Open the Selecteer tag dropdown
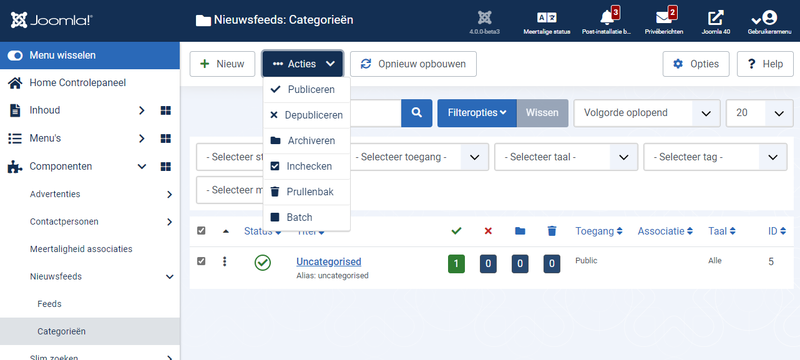This screenshot has height=360, width=800. (715, 157)
